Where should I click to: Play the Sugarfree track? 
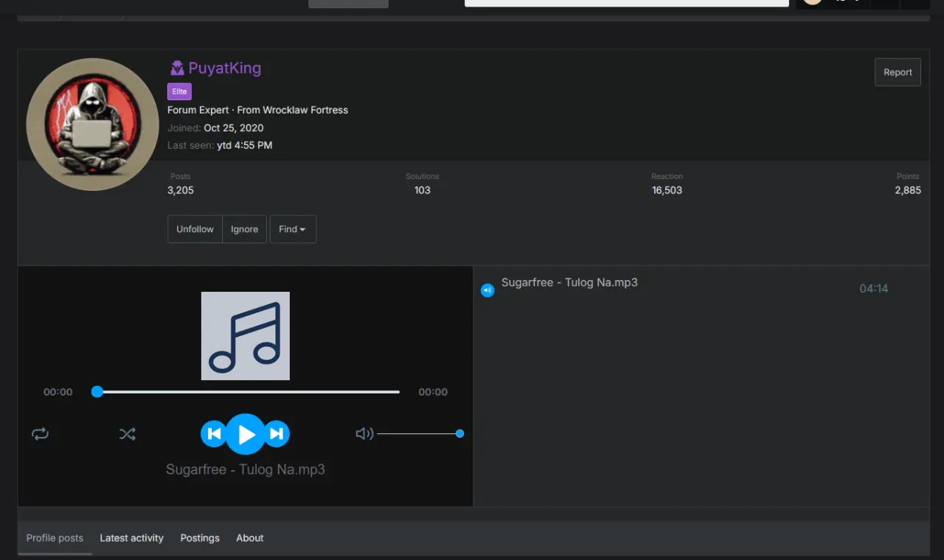246,434
